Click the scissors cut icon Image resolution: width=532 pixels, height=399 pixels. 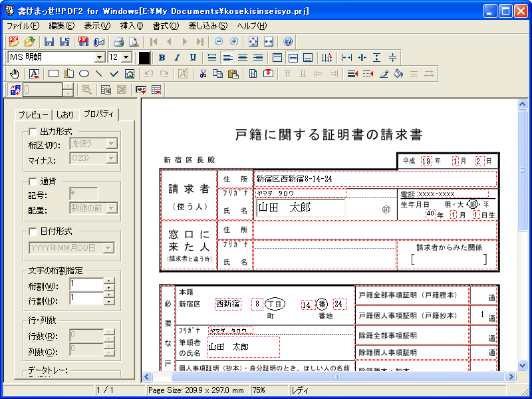pos(203,74)
